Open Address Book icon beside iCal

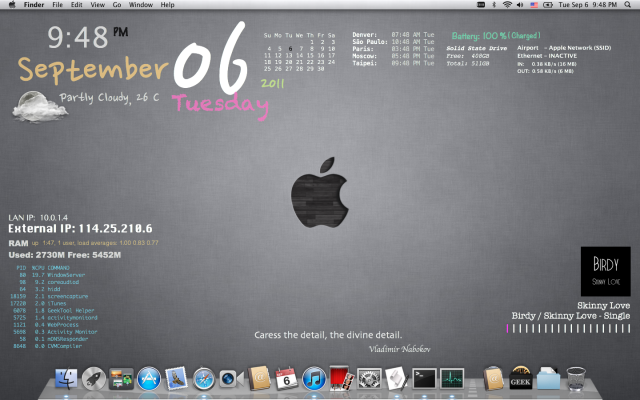259,378
